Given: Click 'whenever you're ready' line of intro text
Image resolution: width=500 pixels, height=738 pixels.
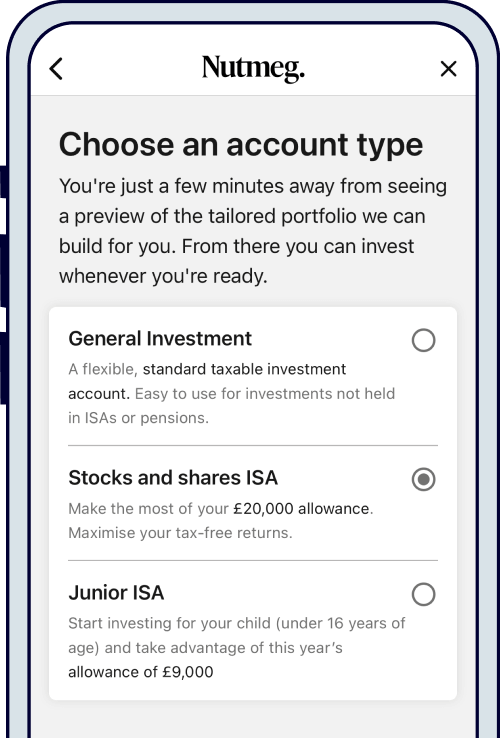Looking at the screenshot, I should (x=163, y=276).
